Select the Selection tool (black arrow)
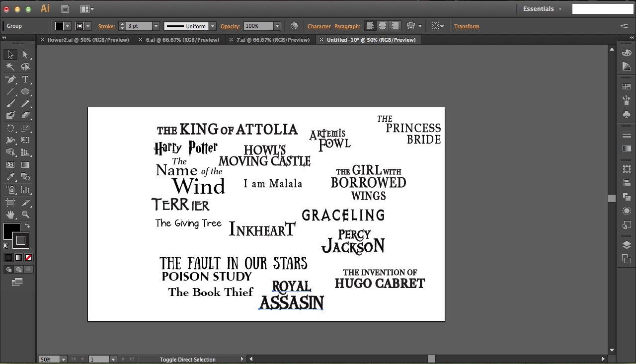The image size is (636, 364). 10,55
